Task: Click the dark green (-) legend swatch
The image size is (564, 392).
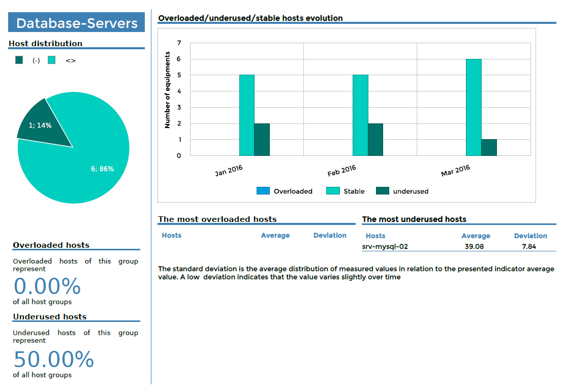Action: pyautogui.click(x=19, y=60)
